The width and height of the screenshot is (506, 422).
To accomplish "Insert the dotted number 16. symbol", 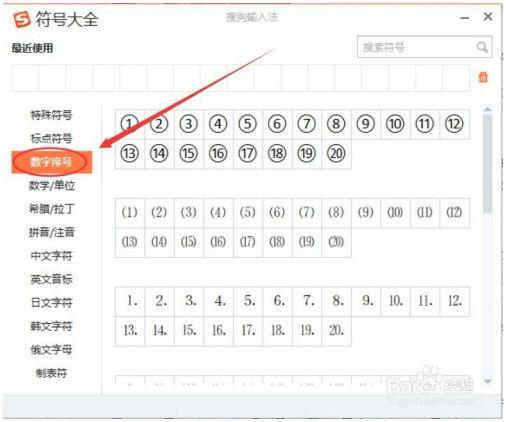I will [x=218, y=331].
